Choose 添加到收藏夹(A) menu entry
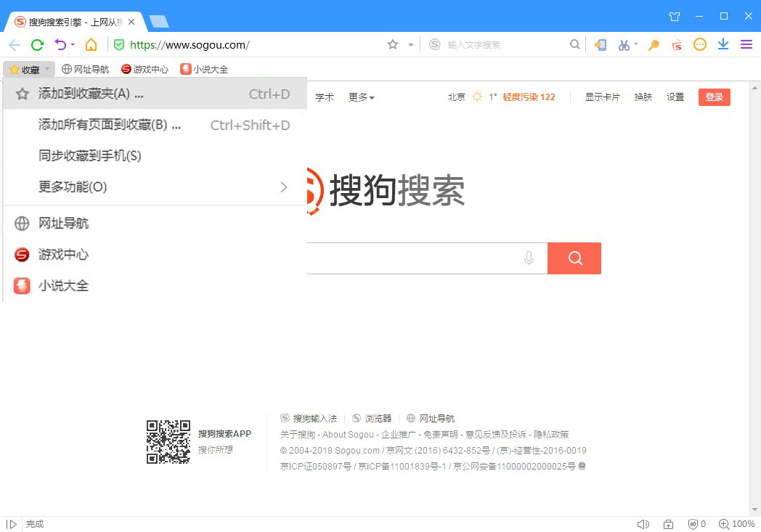Image resolution: width=761 pixels, height=532 pixels. [155, 94]
